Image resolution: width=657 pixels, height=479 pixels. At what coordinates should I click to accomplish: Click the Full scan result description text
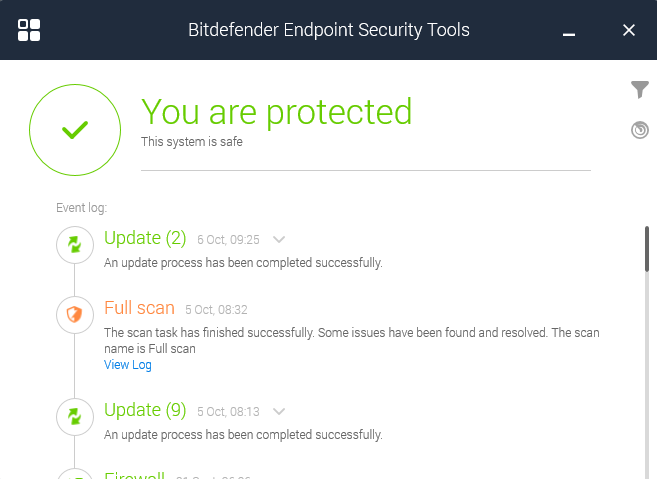[x=351, y=340]
